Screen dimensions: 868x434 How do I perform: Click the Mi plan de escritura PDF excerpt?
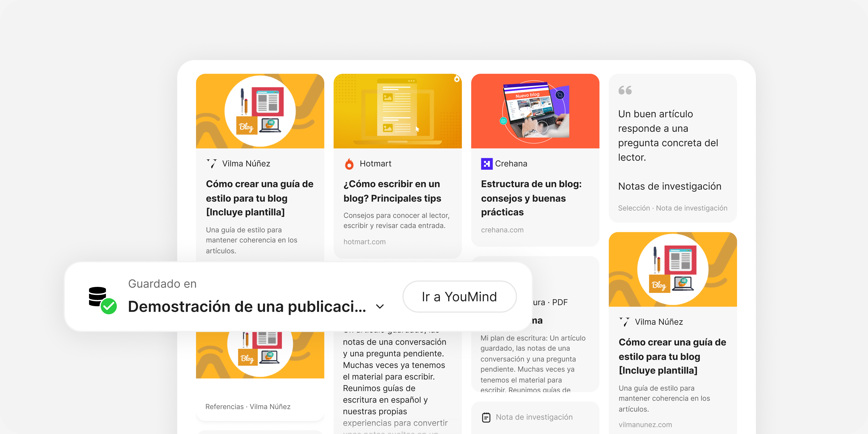tap(533, 364)
